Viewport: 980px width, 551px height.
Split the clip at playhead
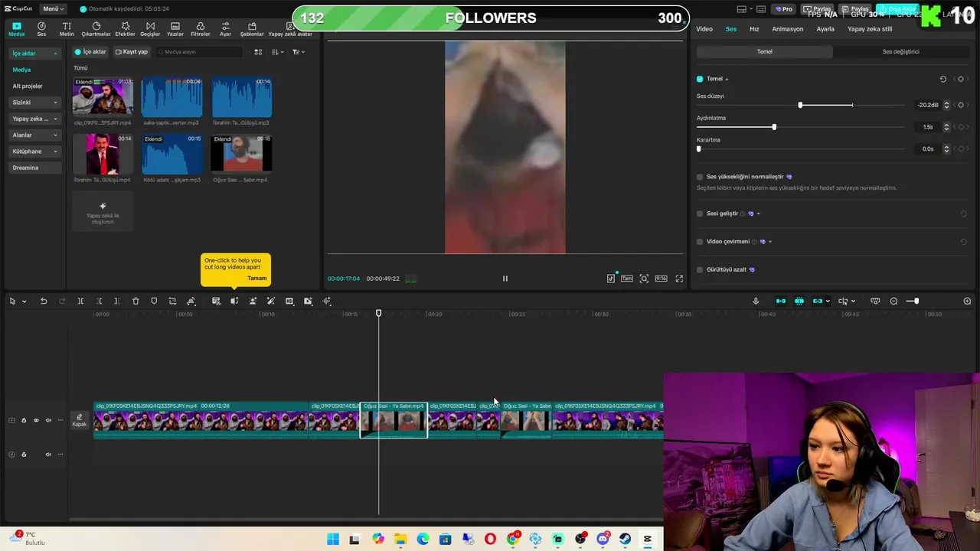tap(80, 301)
